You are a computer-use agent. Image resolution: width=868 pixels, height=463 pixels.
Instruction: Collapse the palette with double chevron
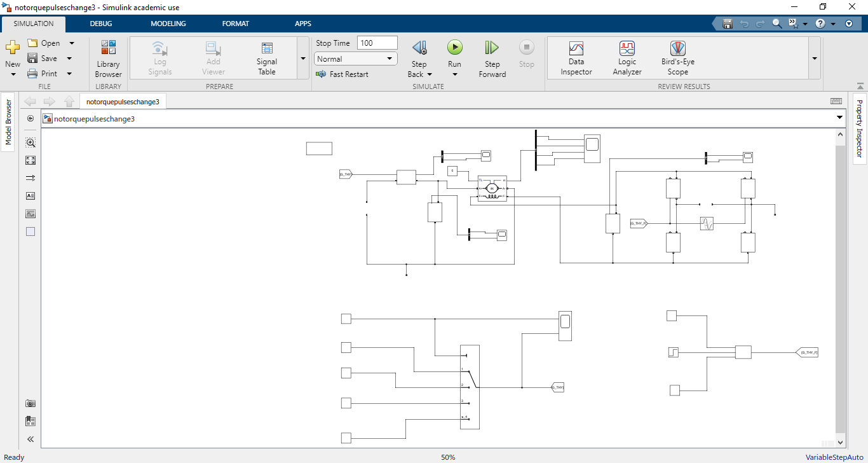point(31,439)
